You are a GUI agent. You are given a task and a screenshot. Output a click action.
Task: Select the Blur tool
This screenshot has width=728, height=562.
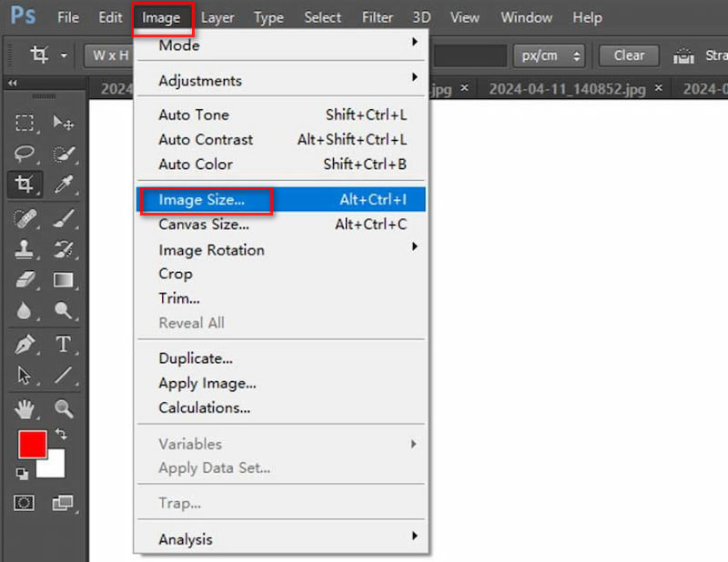click(x=25, y=310)
